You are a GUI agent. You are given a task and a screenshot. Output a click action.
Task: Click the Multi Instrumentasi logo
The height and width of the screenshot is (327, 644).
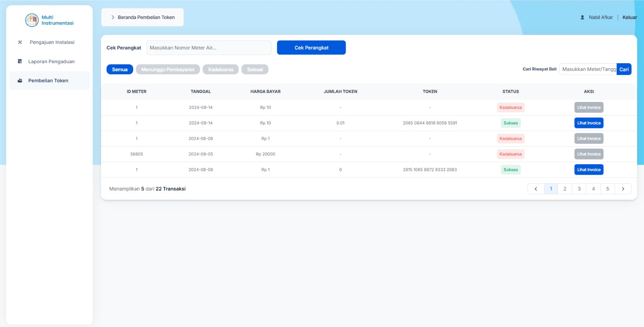32,20
